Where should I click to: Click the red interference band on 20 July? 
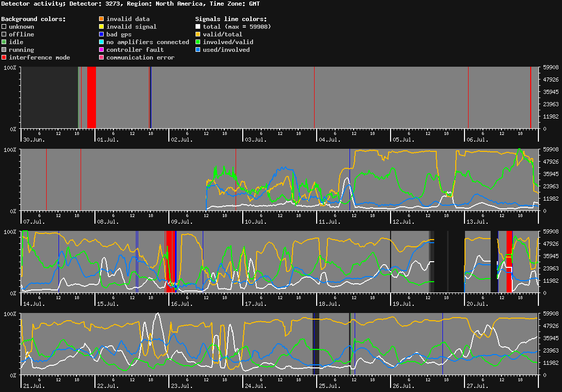509,262
